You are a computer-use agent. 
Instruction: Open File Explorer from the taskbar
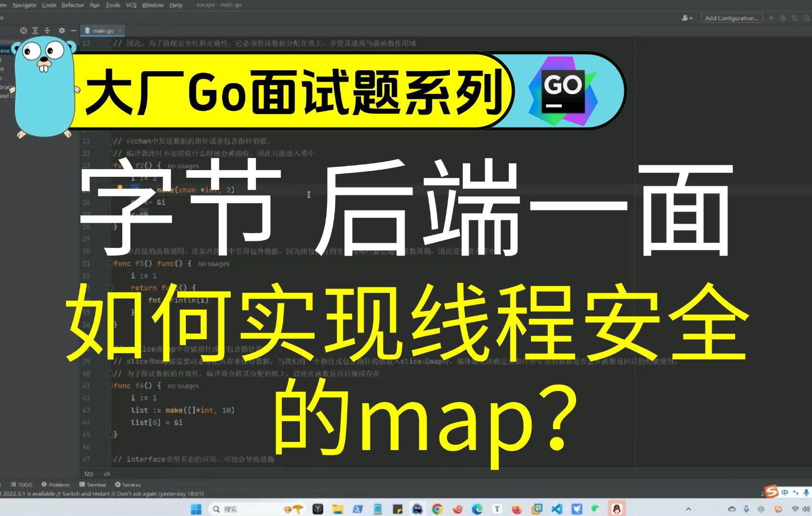point(338,509)
